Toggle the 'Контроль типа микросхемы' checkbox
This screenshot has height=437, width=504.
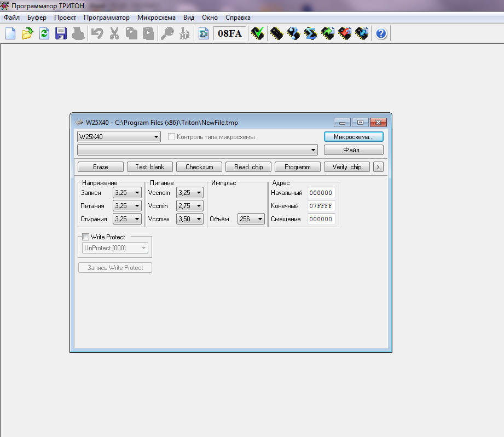coord(171,137)
